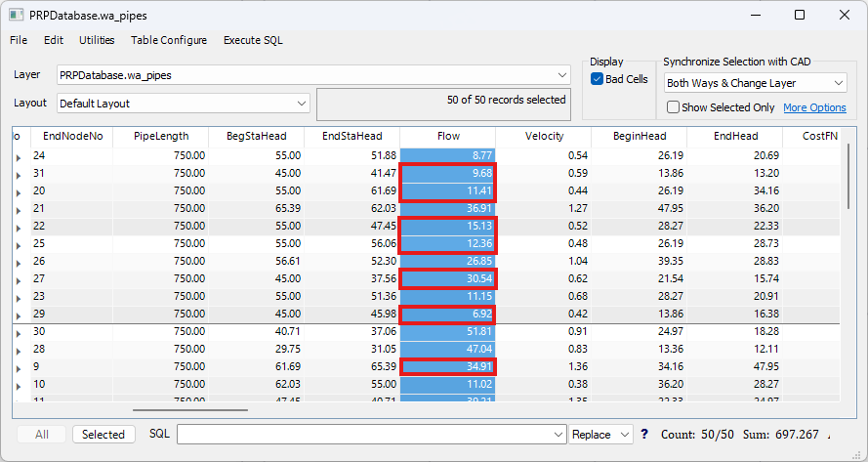Click the Flow cell 8.77
The height and width of the screenshot is (462, 868).
point(448,155)
